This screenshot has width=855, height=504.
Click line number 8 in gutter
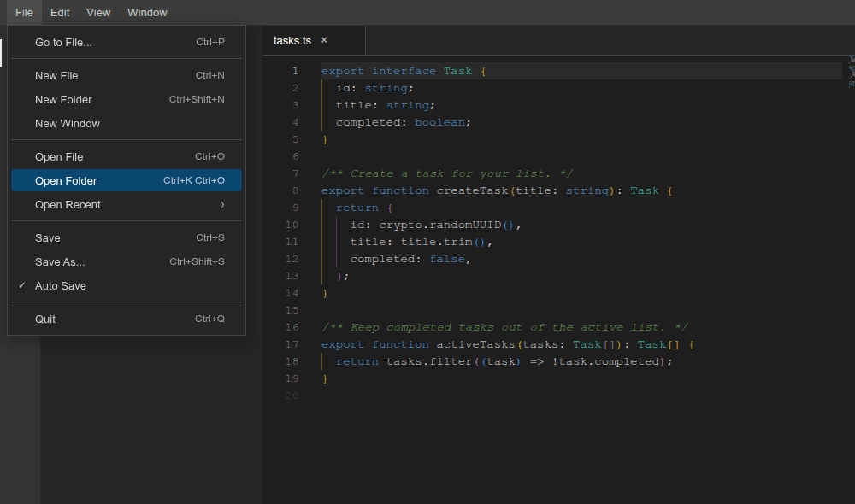(x=295, y=190)
